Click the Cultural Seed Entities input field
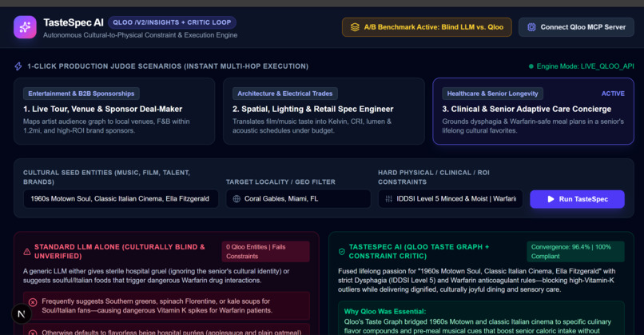 point(121,199)
